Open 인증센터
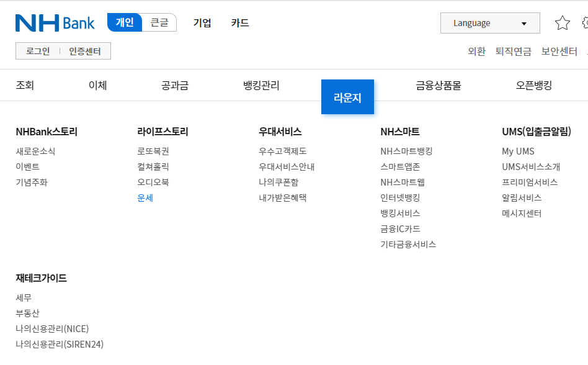 point(85,51)
